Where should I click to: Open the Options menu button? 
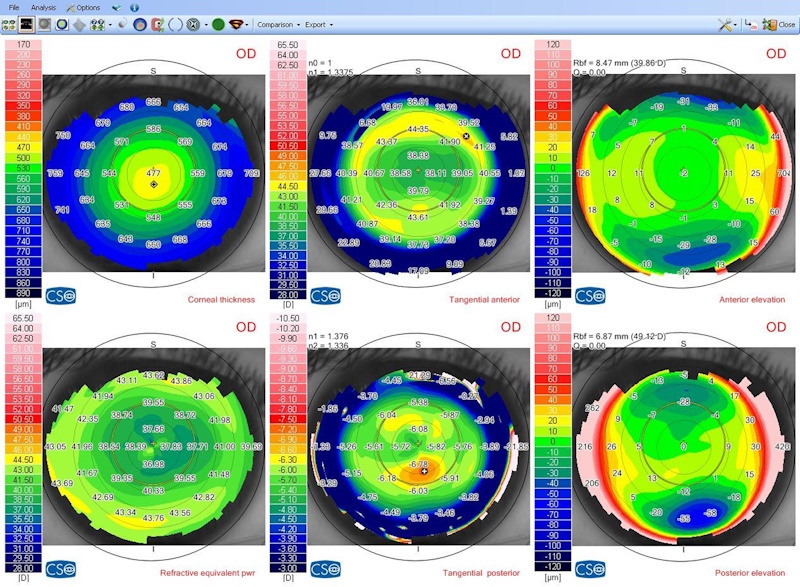pos(83,8)
